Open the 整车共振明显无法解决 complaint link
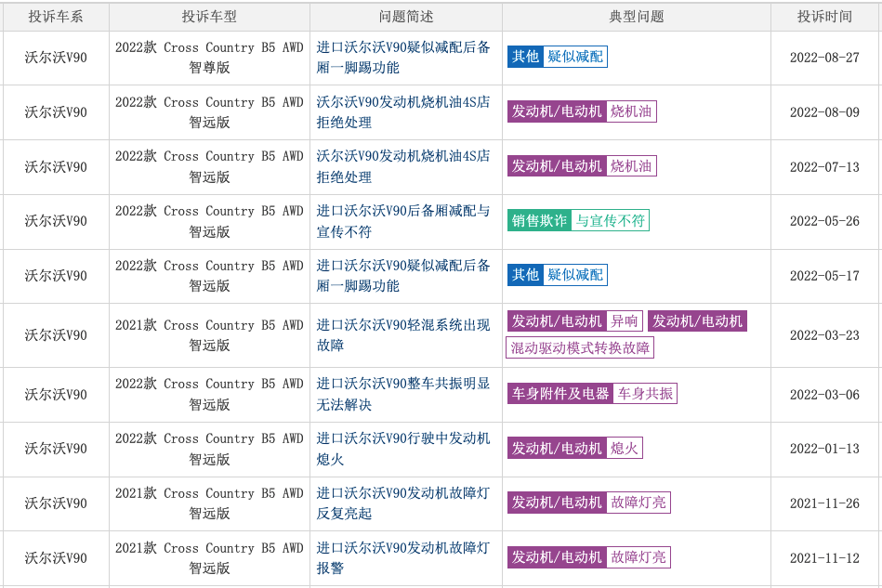This screenshot has width=882, height=588. tap(402, 394)
